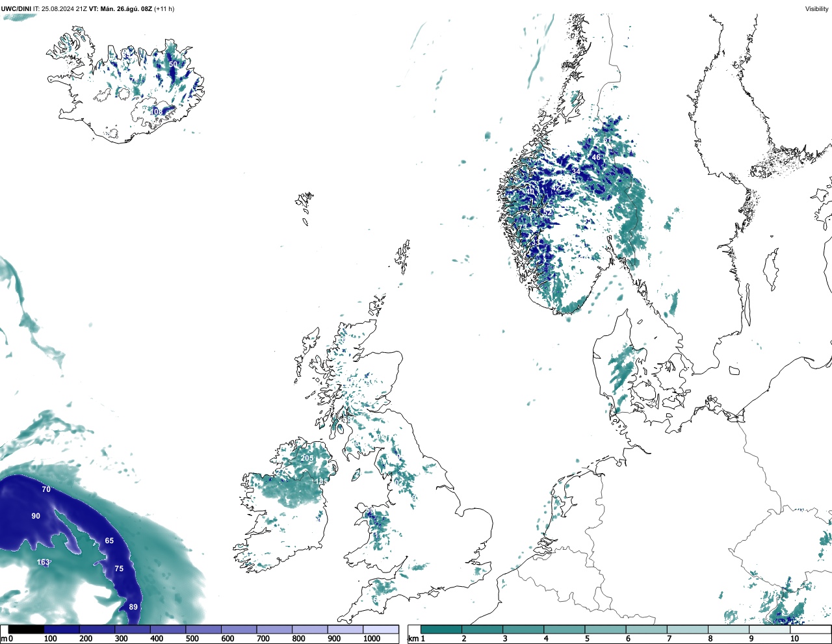This screenshot has width=832, height=644.
Task: Click the 400–500 m legend swatch
Action: point(168,629)
